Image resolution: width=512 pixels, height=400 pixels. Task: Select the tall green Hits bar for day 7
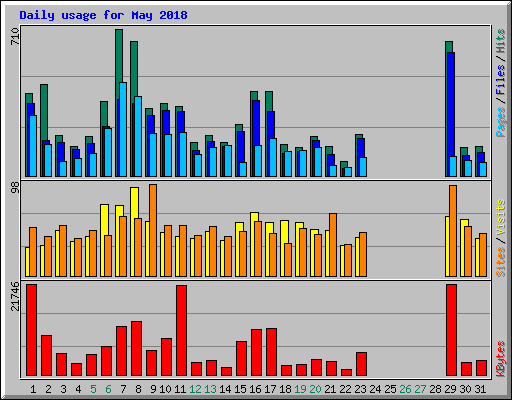tap(119, 63)
